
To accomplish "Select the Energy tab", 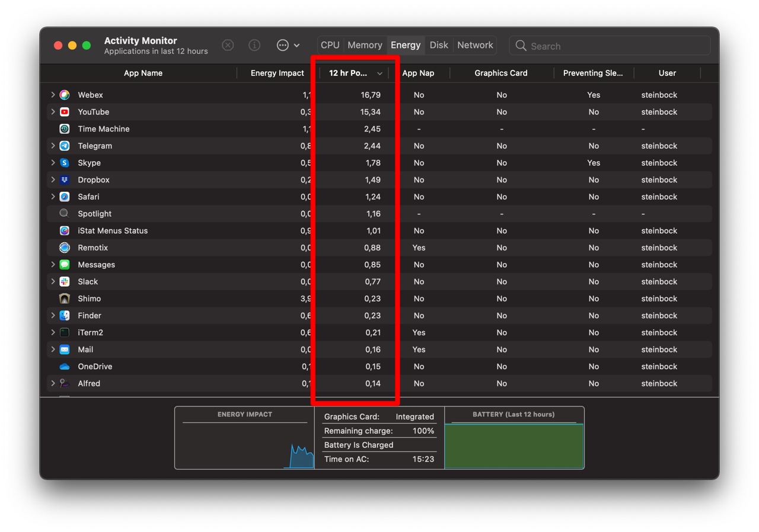I will 406,45.
